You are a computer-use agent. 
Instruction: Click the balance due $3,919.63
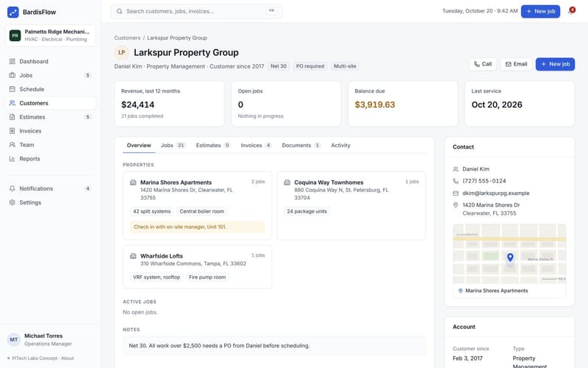375,105
